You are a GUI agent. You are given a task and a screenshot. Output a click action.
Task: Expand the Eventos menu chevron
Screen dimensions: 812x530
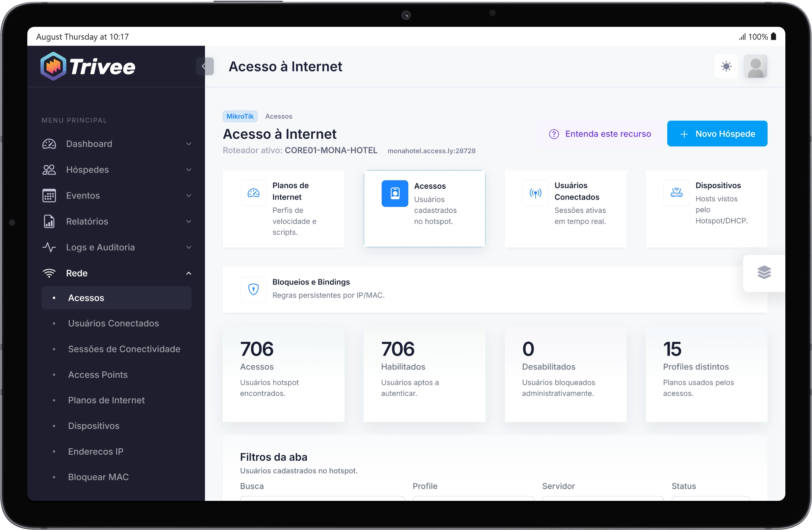click(x=189, y=196)
